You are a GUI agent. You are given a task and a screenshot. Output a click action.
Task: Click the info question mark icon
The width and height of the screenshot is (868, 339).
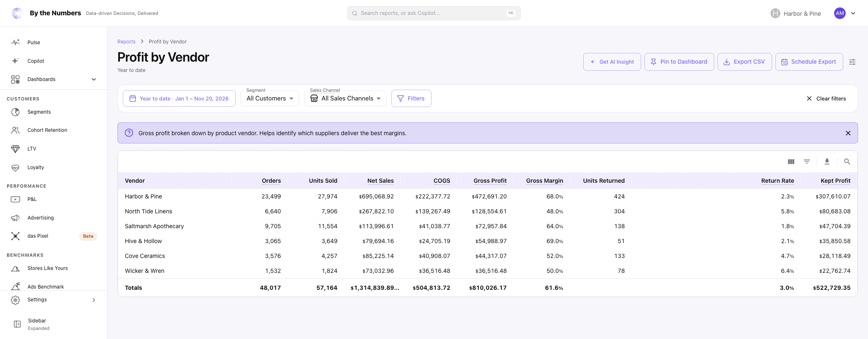coord(129,133)
